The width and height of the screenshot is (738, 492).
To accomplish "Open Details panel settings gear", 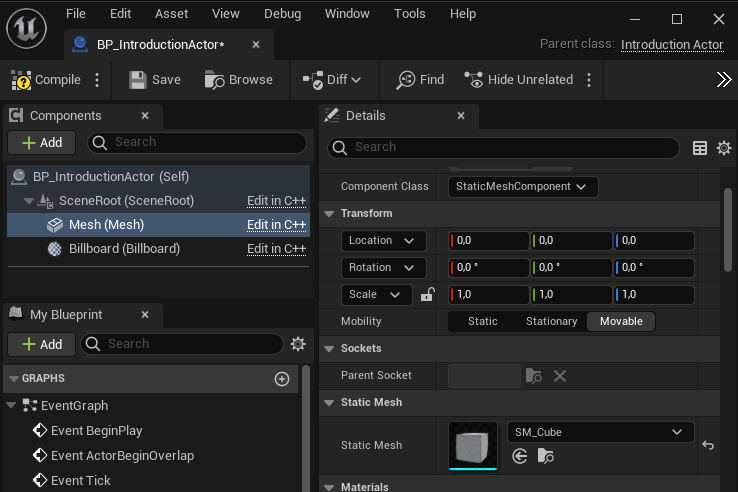I will pyautogui.click(x=724, y=148).
